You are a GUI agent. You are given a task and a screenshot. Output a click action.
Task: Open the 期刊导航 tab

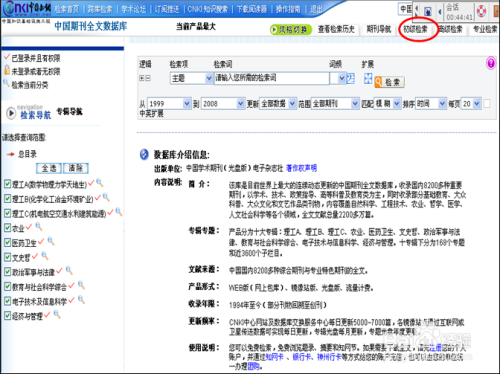point(379,29)
